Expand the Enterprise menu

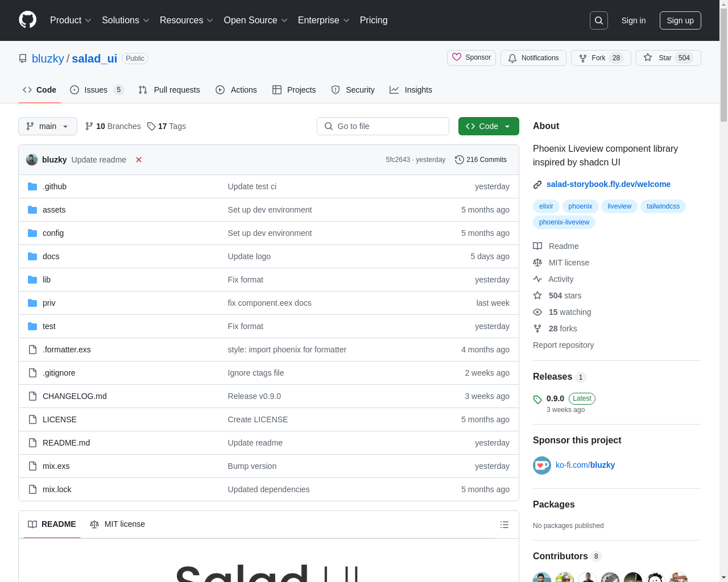click(x=324, y=20)
